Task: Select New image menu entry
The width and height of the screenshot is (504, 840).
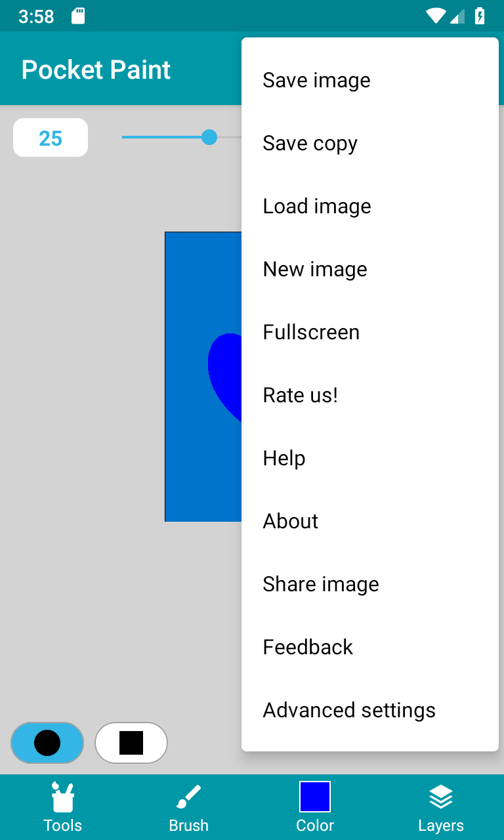Action: (x=370, y=269)
